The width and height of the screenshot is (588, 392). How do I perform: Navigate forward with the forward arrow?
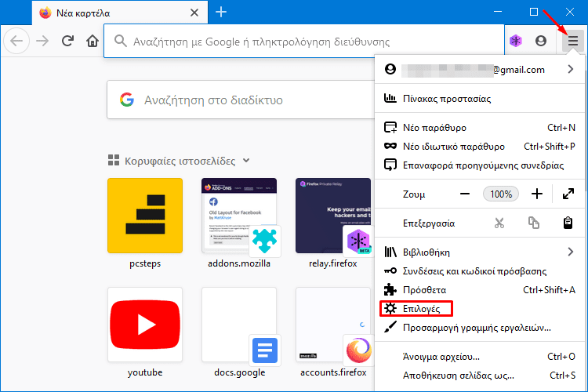coord(42,41)
